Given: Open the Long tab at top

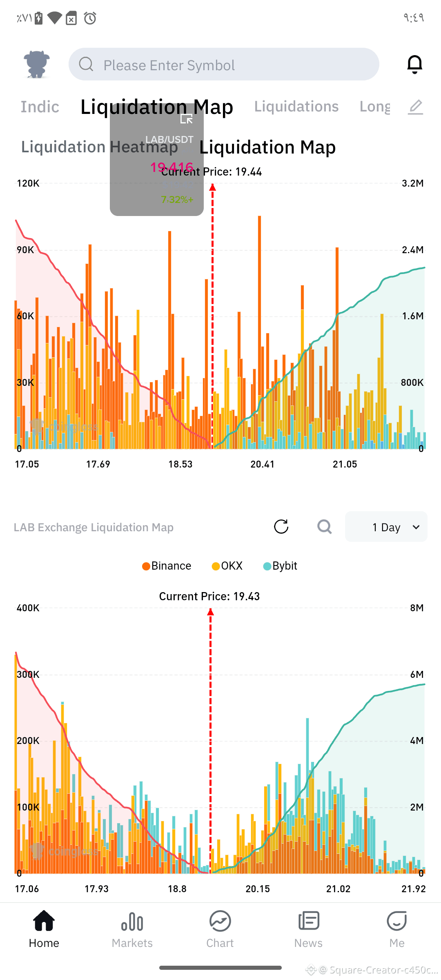Looking at the screenshot, I should pos(375,107).
